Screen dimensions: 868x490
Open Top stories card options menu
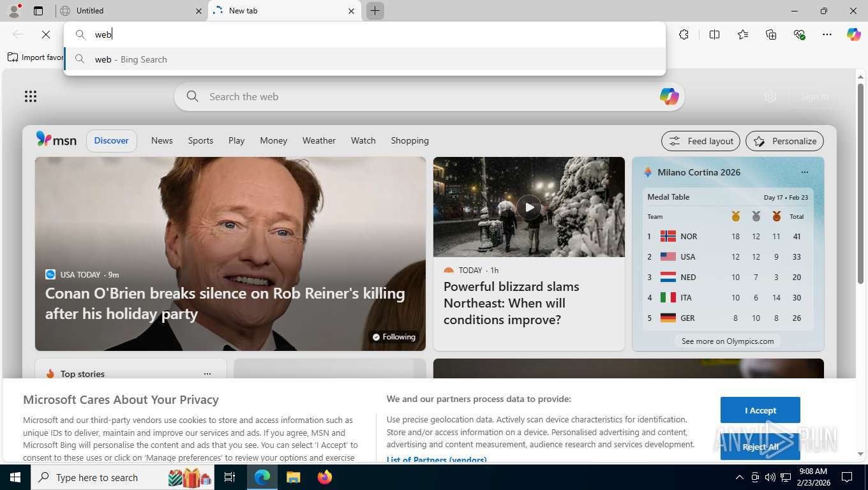point(207,374)
